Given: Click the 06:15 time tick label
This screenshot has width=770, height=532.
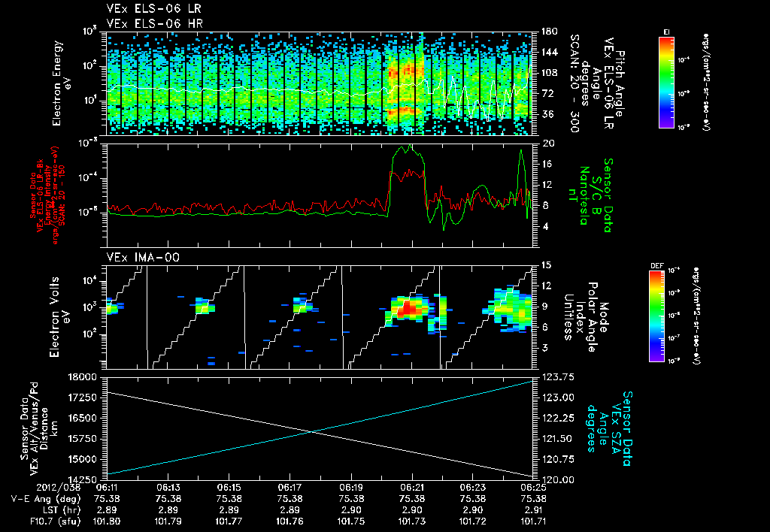Looking at the screenshot, I should tap(229, 488).
